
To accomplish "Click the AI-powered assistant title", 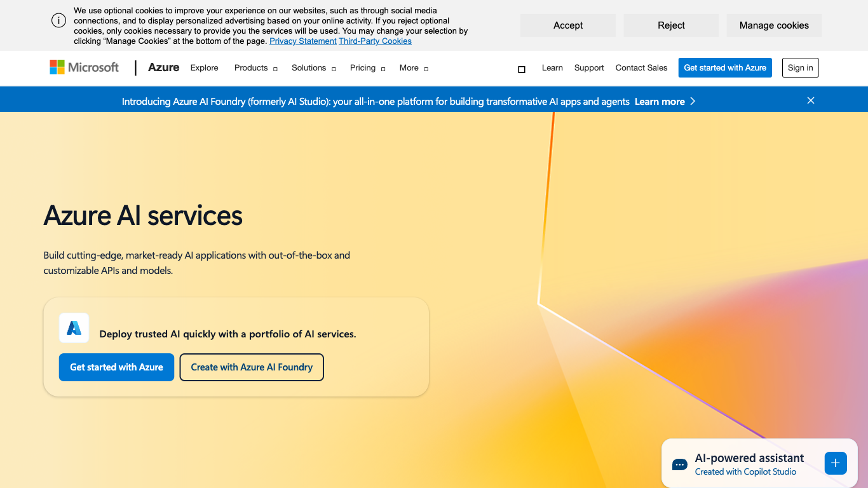I will click(x=749, y=458).
